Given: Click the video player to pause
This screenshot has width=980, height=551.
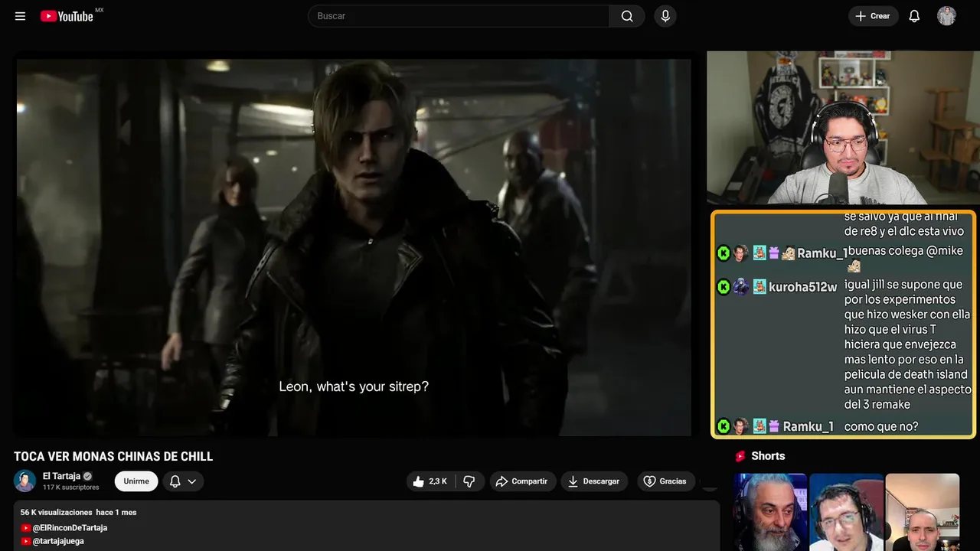Looking at the screenshot, I should click(x=354, y=247).
